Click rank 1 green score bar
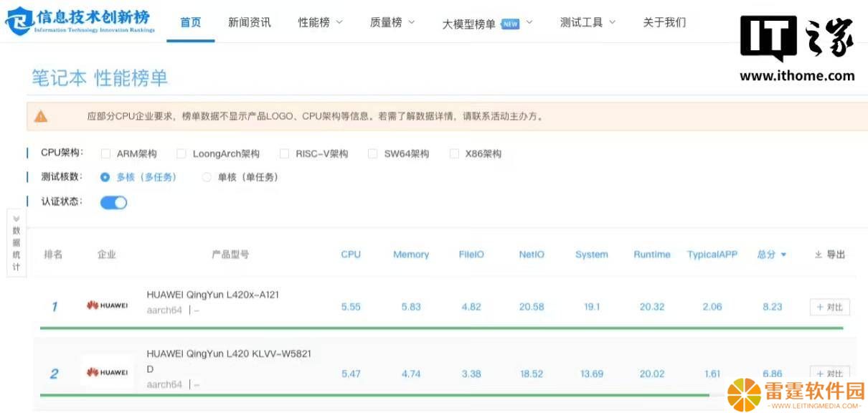The image size is (868, 413). pos(442,328)
